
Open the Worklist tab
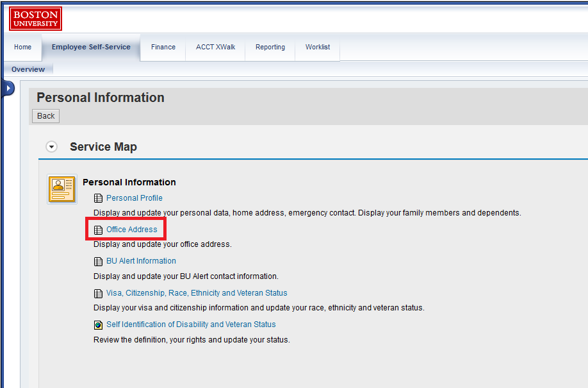tap(318, 47)
